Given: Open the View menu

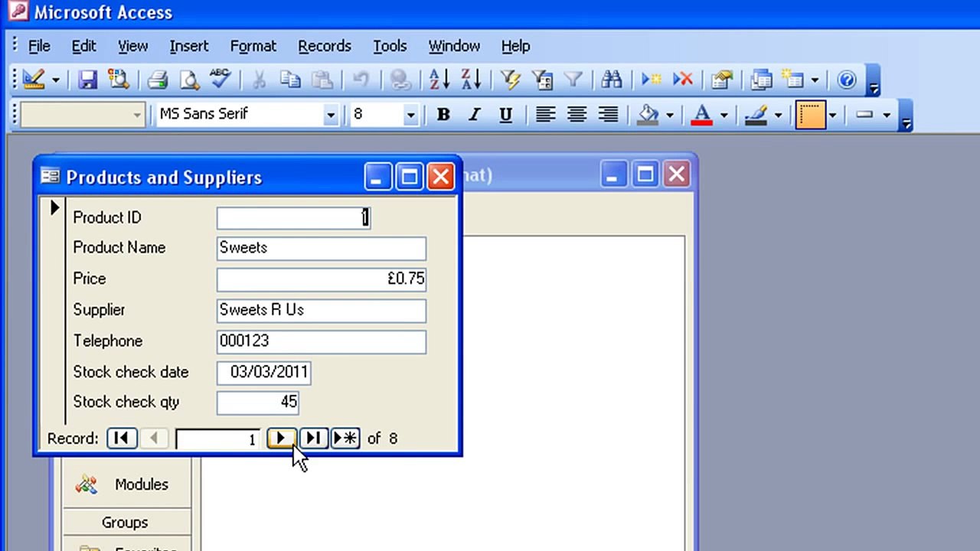Looking at the screenshot, I should [x=132, y=46].
